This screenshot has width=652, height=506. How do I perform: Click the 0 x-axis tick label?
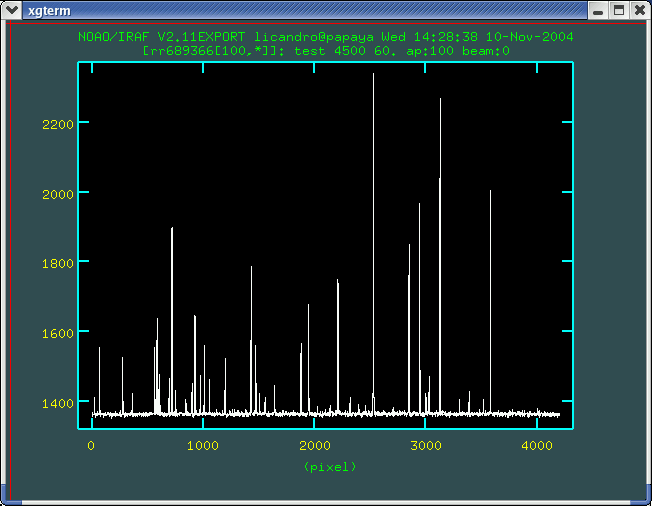(x=91, y=446)
